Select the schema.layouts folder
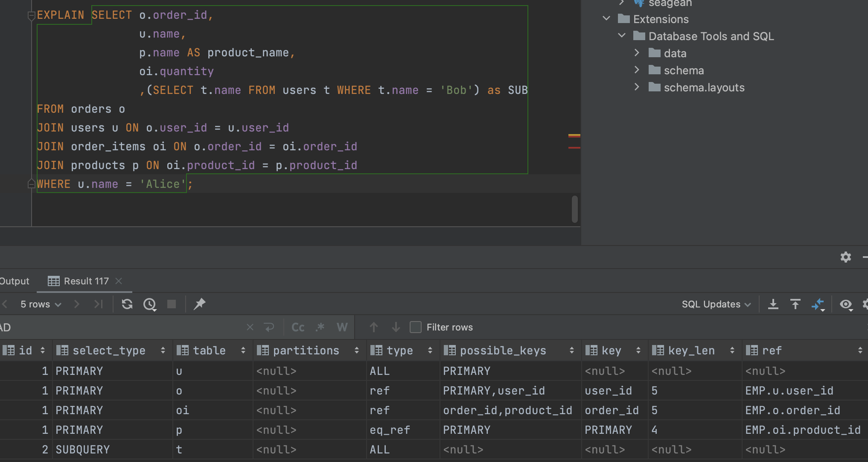The width and height of the screenshot is (868, 462). pos(704,88)
